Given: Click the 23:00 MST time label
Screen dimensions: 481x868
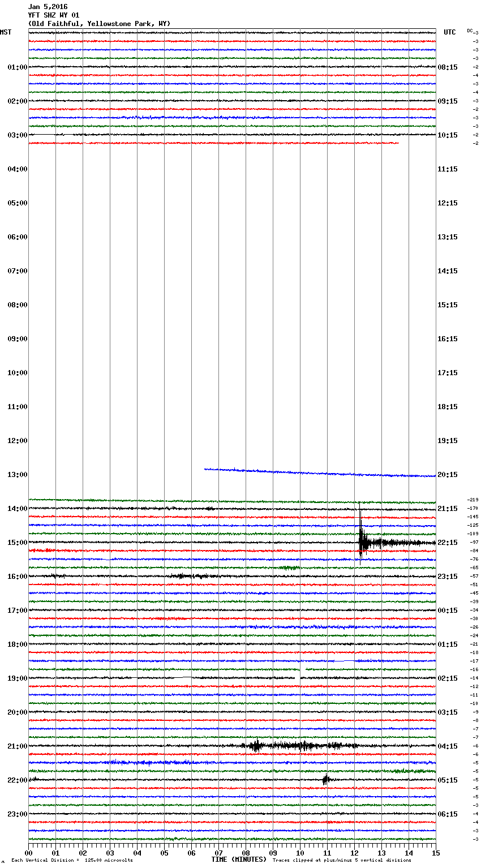Looking at the screenshot, I should coord(18,814).
